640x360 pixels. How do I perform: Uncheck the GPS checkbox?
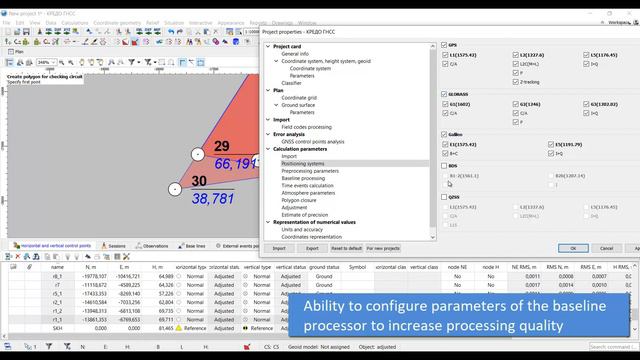pyautogui.click(x=444, y=45)
